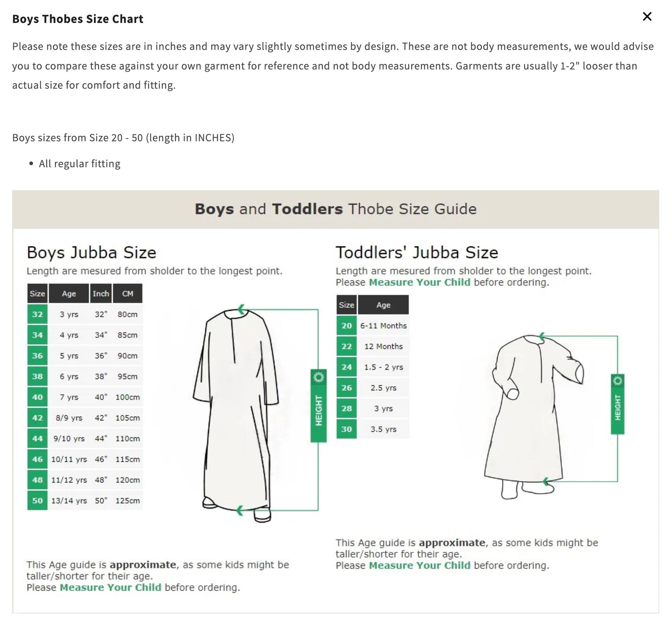672x625 pixels.
Task: Close the Boys Thobes Size Chart dialog
Action: tap(646, 16)
